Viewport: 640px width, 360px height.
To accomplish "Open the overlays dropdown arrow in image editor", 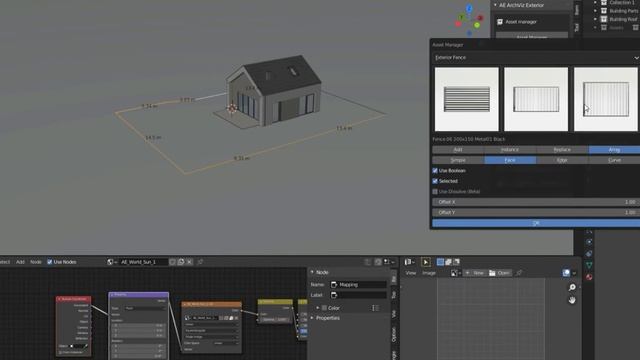I will point(574,273).
